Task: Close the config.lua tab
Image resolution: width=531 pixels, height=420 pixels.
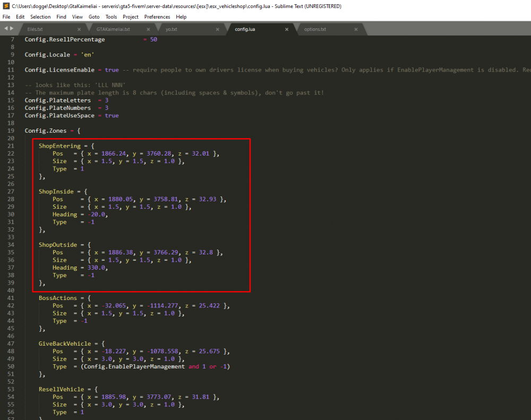Action: point(287,29)
